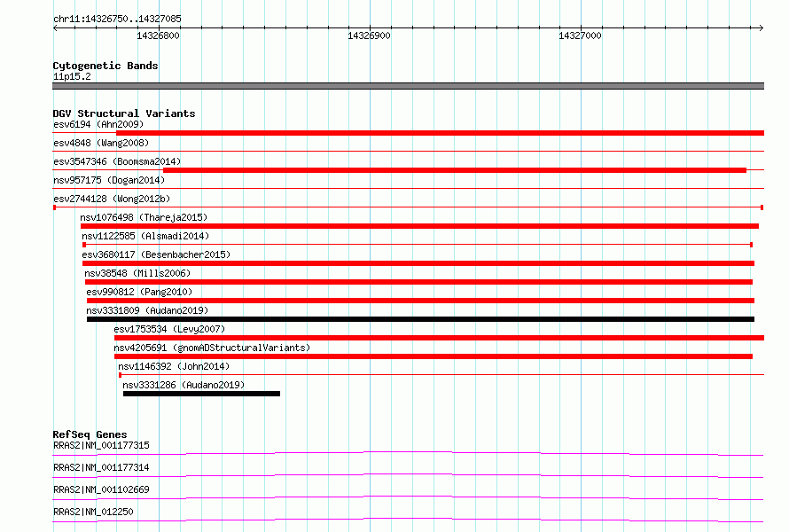Click the 11p15.2 band label
789x532 pixels.
pyautogui.click(x=72, y=76)
